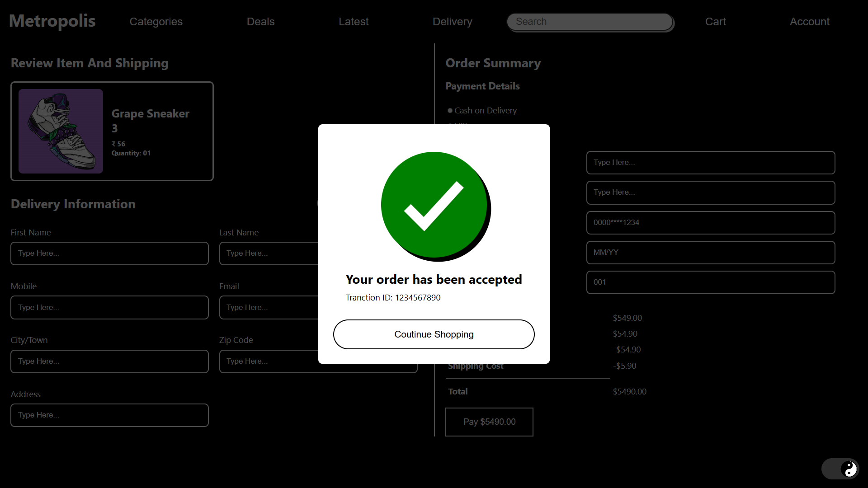Image resolution: width=868 pixels, height=488 pixels.
Task: Click the Address input field
Action: (109, 415)
